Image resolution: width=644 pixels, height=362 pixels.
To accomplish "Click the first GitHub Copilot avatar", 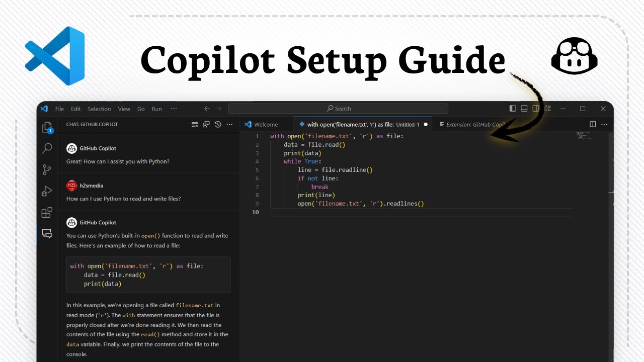I will tap(71, 148).
